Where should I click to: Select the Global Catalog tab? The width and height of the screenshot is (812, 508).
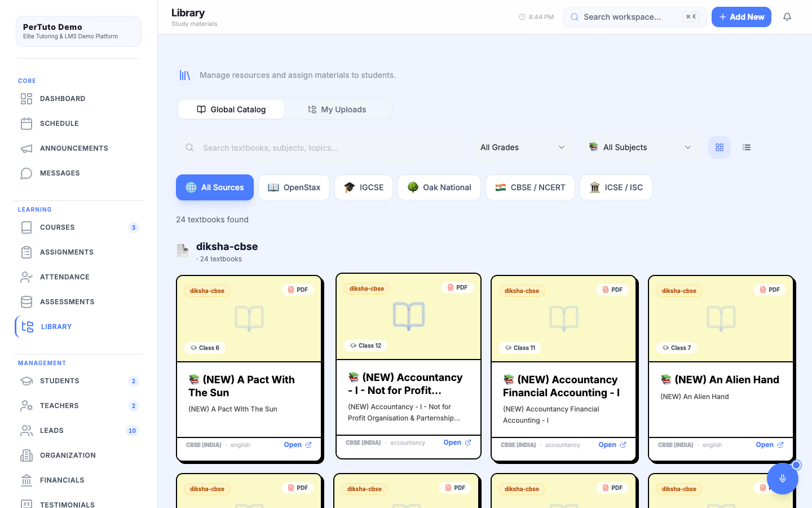tap(231, 110)
